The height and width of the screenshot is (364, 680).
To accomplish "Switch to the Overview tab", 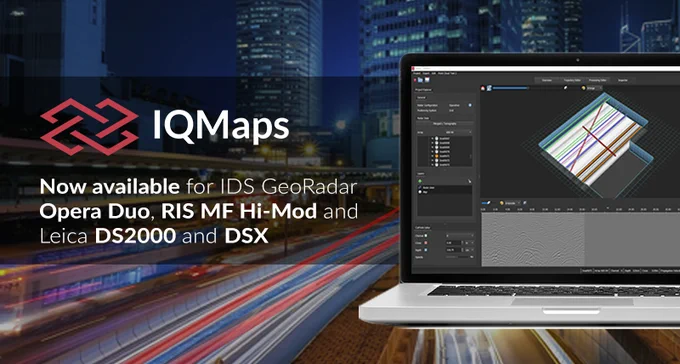I will pyautogui.click(x=547, y=80).
